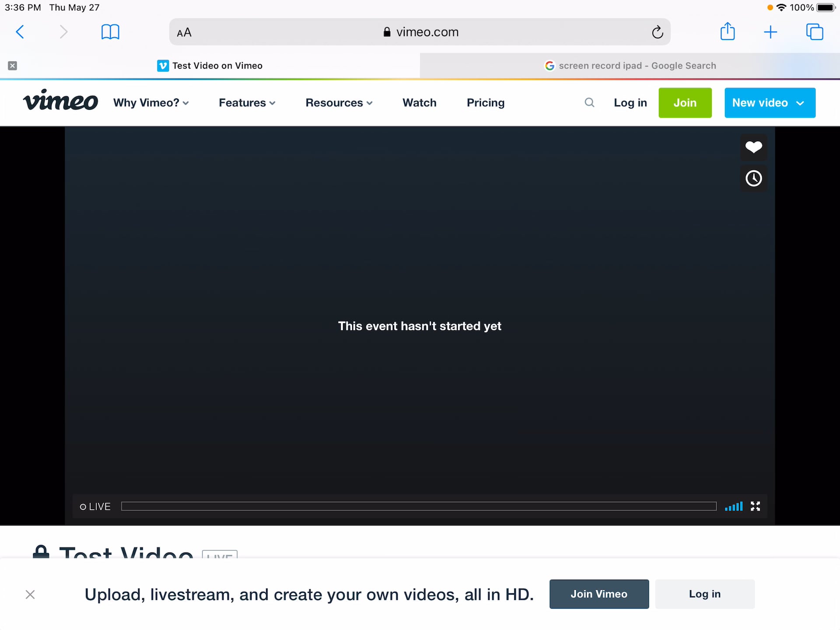This screenshot has width=840, height=630.
Task: Go back with Safari back arrow
Action: tap(20, 32)
